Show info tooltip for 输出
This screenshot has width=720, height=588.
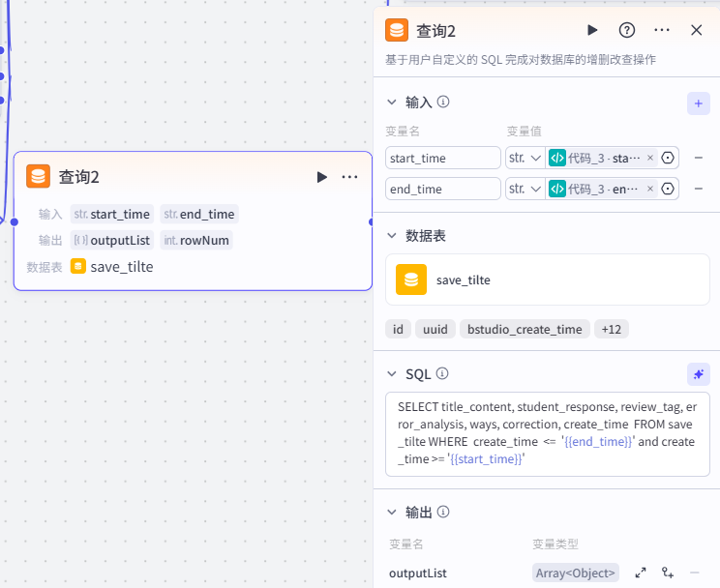(443, 512)
